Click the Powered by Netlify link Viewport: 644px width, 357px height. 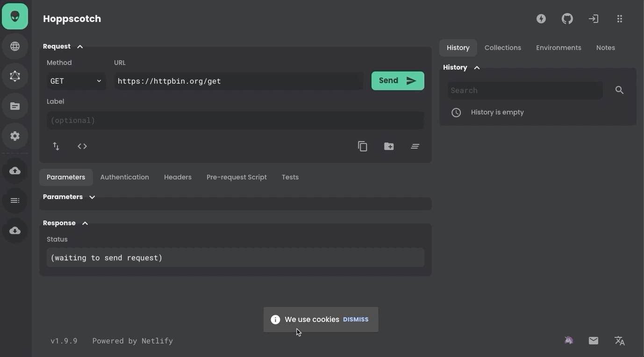pos(133,341)
